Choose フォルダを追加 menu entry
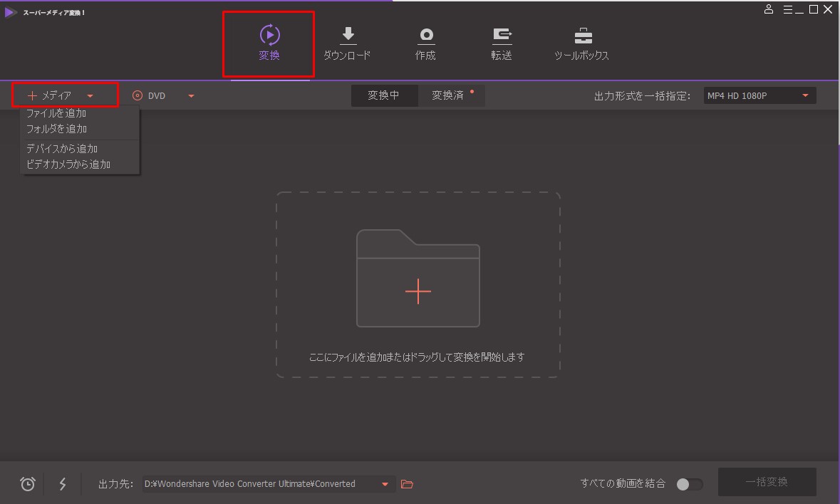This screenshot has height=504, width=840. [56, 129]
